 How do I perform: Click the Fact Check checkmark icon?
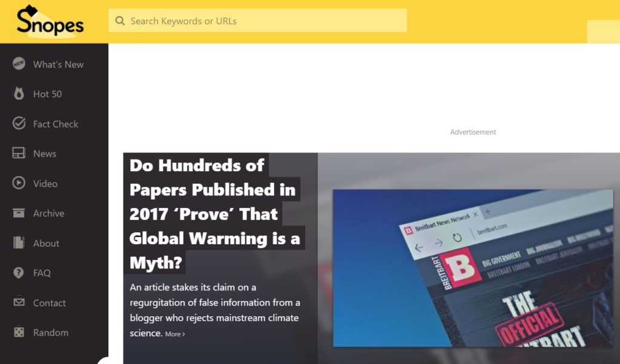point(18,123)
